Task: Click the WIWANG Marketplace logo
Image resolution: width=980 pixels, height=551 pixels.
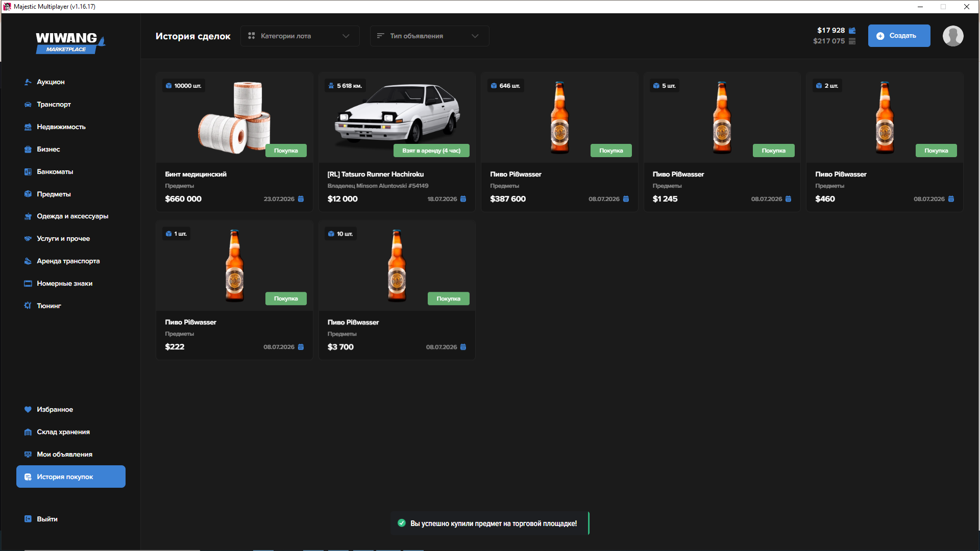Action: (70, 42)
